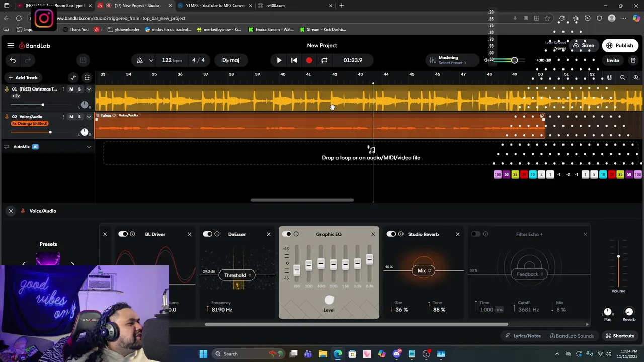Open the BandLab Sounds tab
This screenshot has height=362, width=644.
tap(572, 336)
